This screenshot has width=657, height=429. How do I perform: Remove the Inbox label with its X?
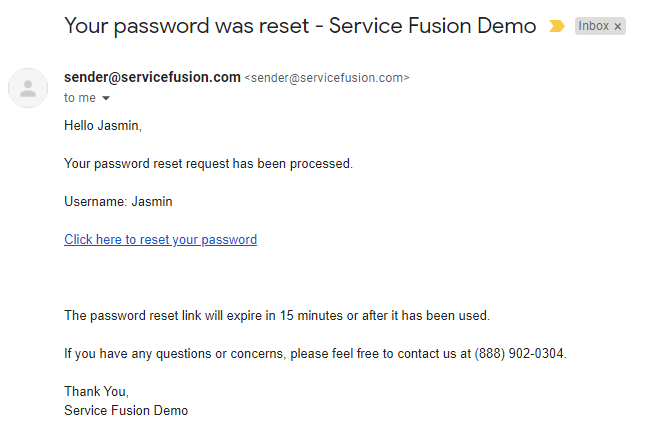click(x=618, y=26)
